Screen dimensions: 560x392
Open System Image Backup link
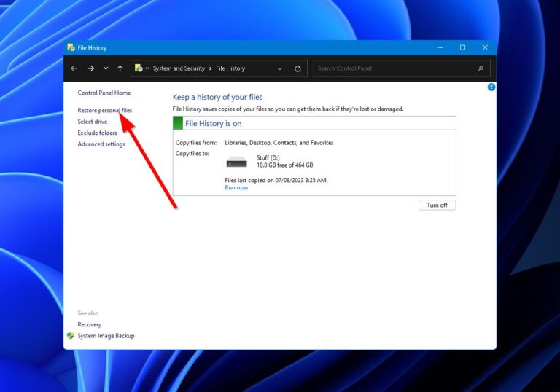[106, 336]
